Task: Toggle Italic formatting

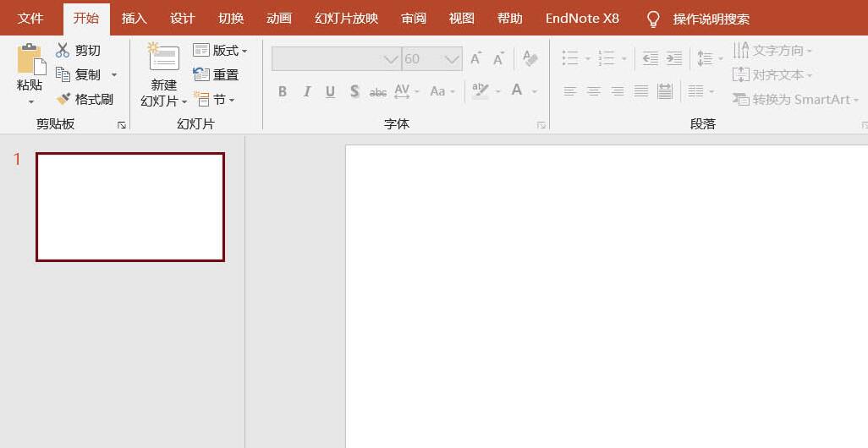Action: [x=307, y=91]
